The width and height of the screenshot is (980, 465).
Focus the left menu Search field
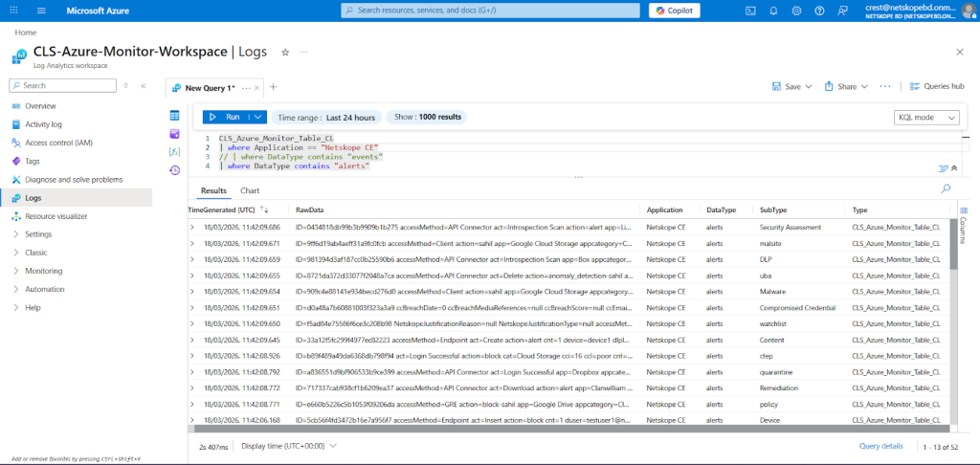point(63,85)
